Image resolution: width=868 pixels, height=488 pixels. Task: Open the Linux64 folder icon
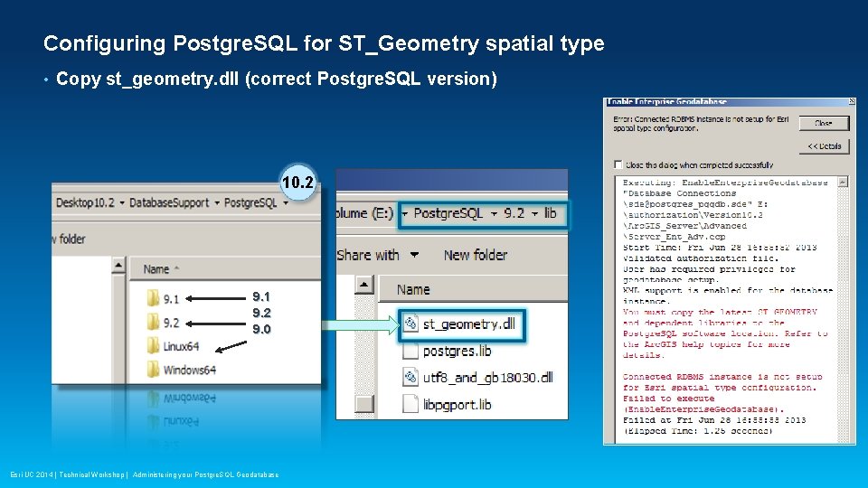[154, 346]
